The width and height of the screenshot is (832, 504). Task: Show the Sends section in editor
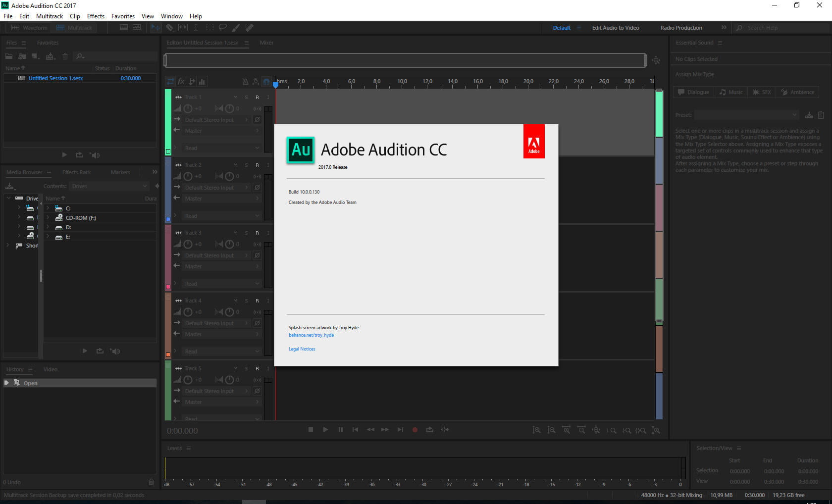pyautogui.click(x=192, y=81)
